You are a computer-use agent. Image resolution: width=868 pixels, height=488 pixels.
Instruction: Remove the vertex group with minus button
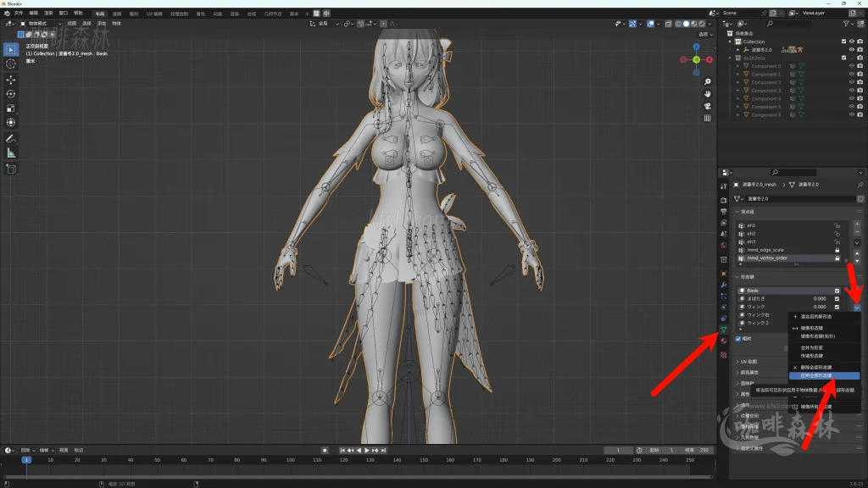point(857,232)
